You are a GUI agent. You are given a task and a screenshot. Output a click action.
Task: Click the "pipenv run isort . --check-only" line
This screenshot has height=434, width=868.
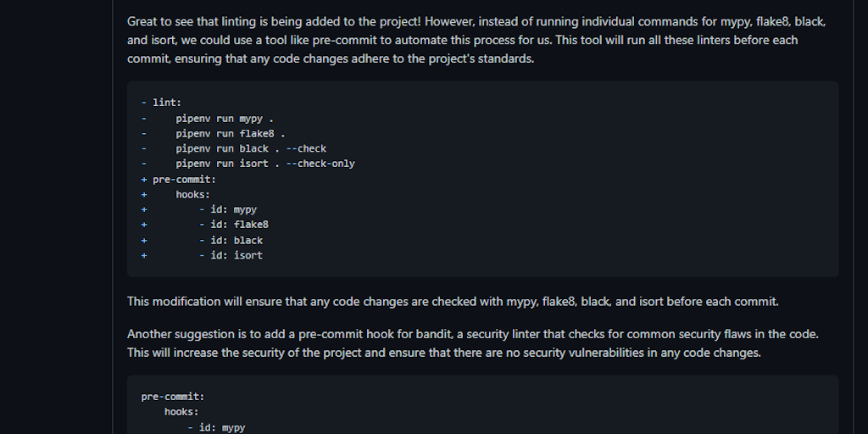[265, 164]
